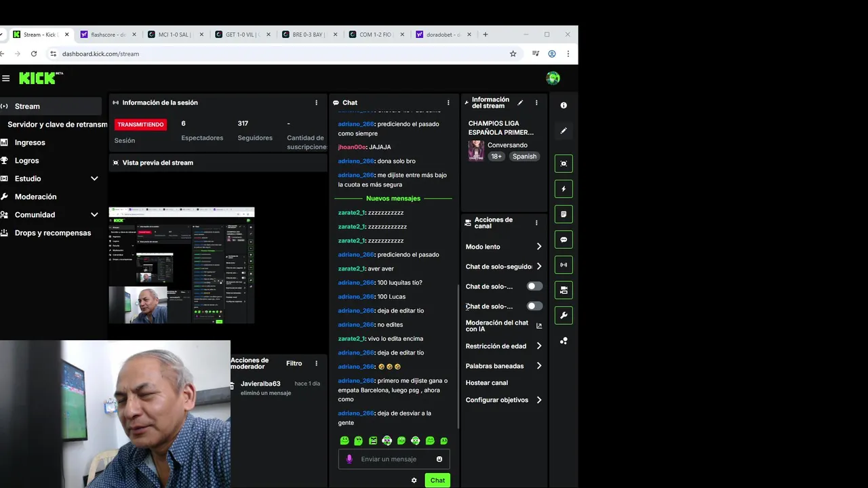Open chat settings gear icon

(x=414, y=481)
